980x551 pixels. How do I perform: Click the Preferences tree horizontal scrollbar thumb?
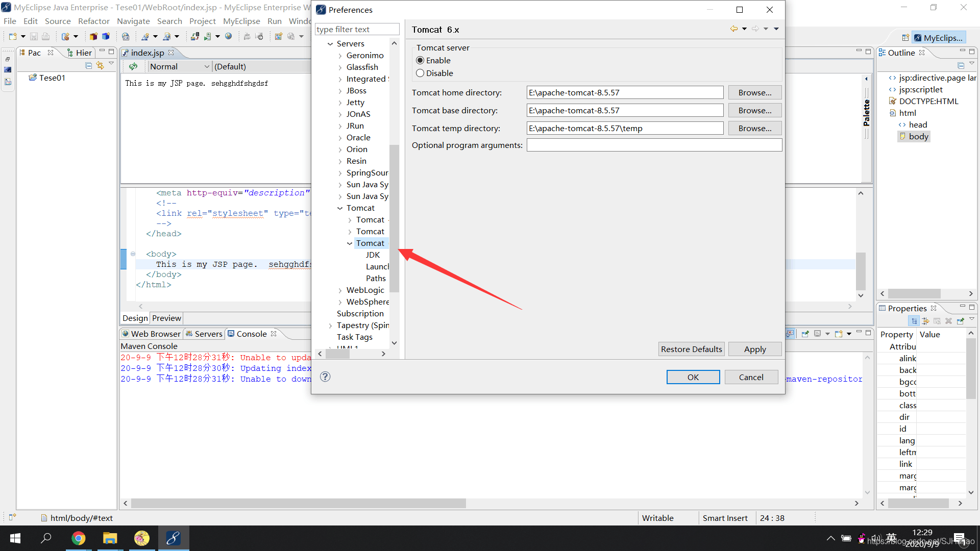coord(337,354)
